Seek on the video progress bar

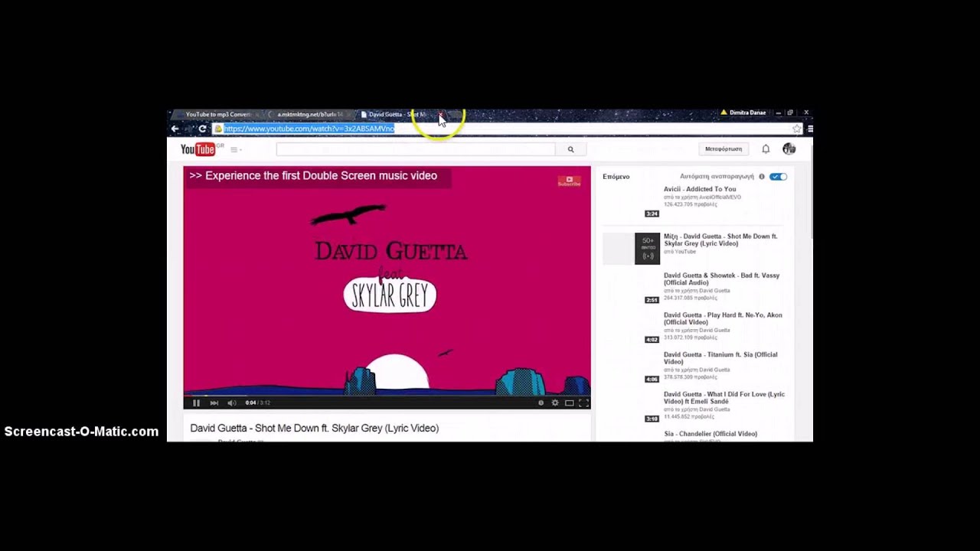387,395
